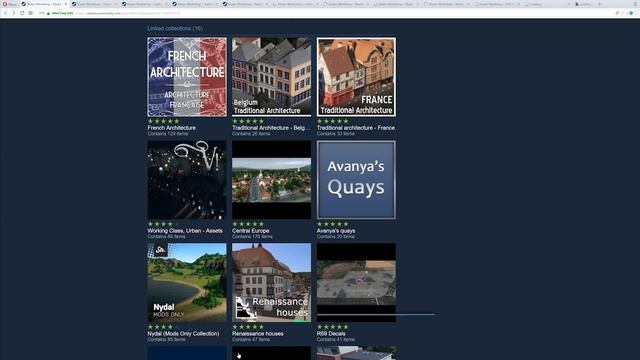
Task: Click the star rating under Traditional architecture - France
Action: coord(333,121)
